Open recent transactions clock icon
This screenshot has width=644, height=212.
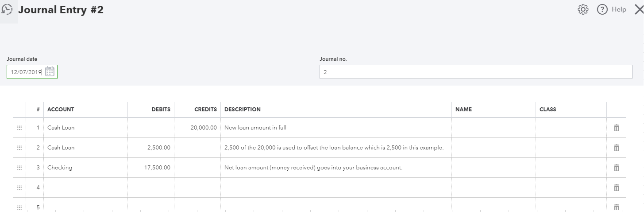pyautogui.click(x=7, y=10)
